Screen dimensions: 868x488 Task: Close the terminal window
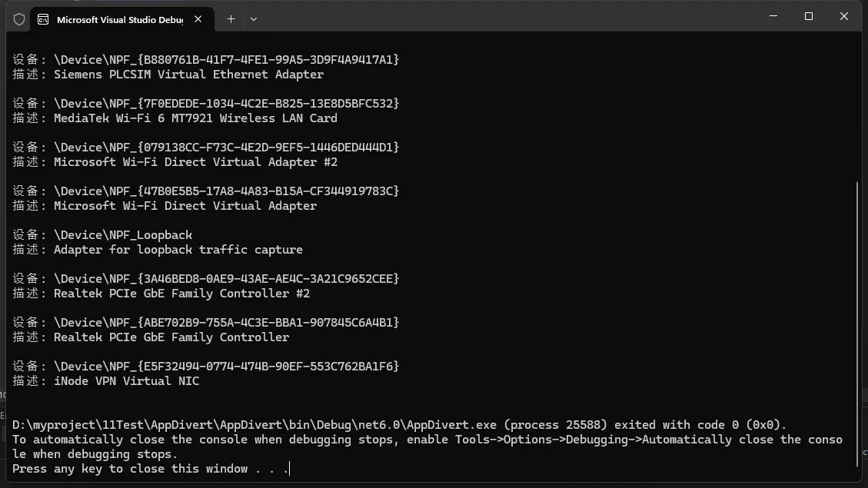coord(844,16)
